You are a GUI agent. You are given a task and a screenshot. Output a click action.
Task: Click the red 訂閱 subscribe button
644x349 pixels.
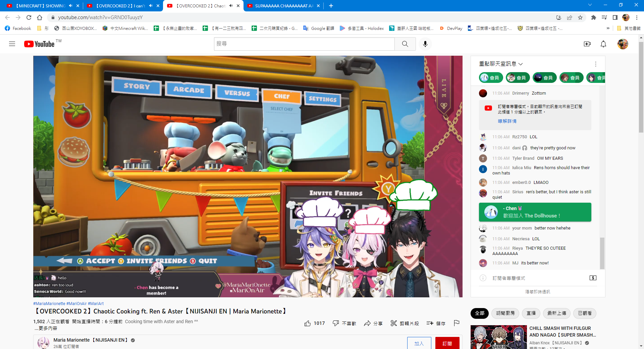pos(447,343)
